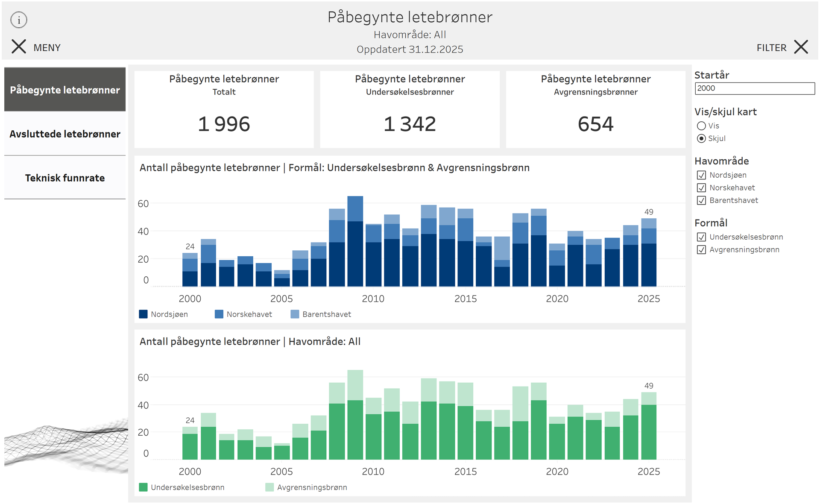820x504 pixels.
Task: Click the FILTER label
Action: coord(771,48)
